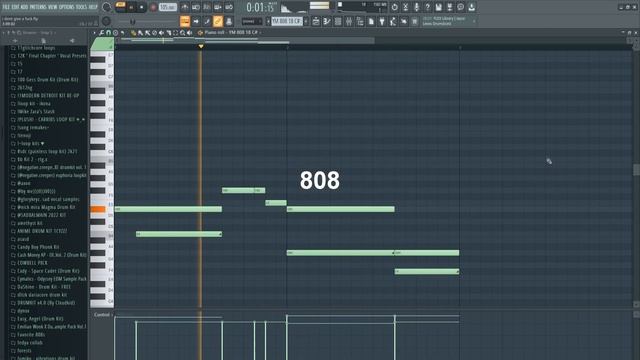Viewport: 640px width, 360px height.
Task: Open the HELP menu
Action: coord(93,7)
